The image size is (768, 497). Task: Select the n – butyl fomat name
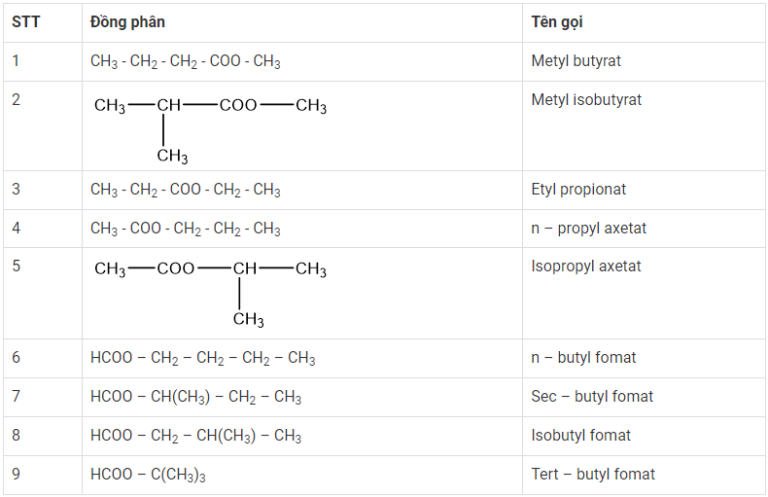584,357
